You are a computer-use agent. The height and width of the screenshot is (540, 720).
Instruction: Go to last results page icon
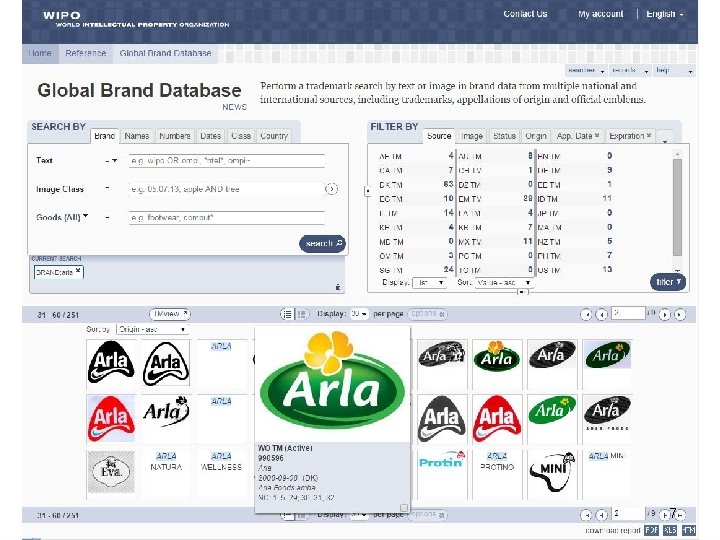pos(680,315)
